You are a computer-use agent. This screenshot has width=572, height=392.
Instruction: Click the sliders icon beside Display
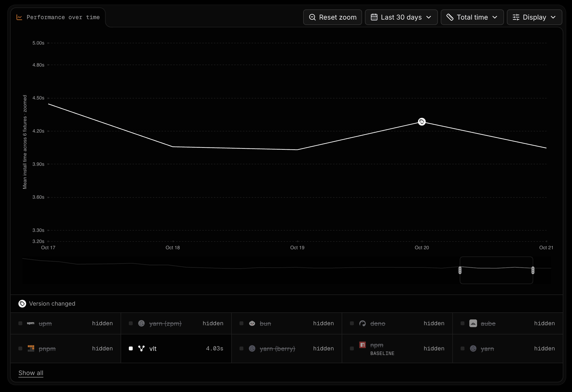(x=516, y=17)
